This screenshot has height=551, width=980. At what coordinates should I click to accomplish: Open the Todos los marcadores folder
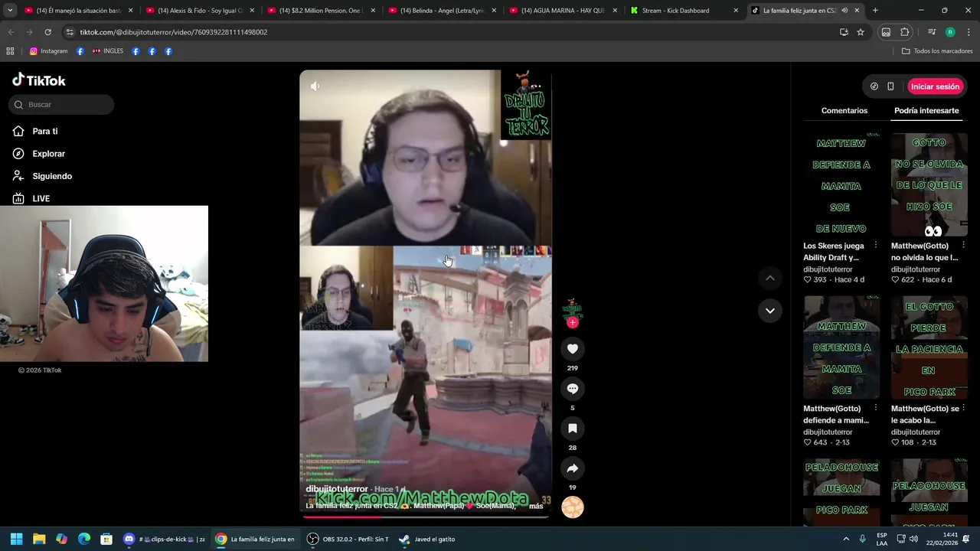[937, 51]
